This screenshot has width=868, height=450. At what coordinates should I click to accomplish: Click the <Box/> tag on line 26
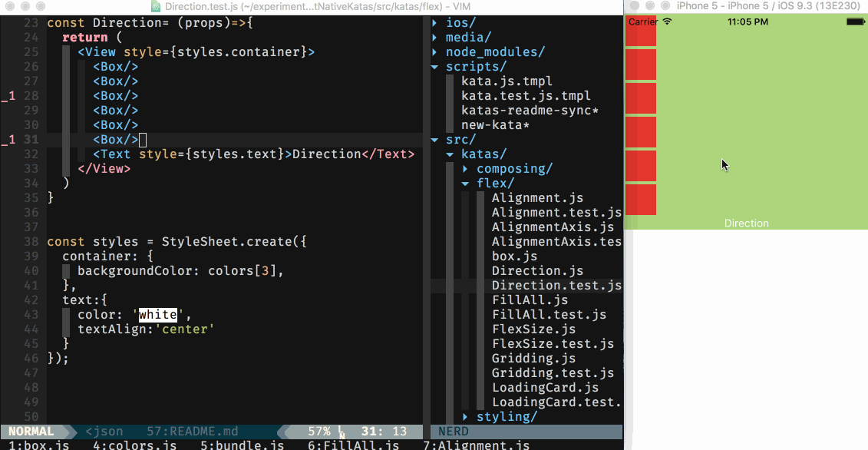pos(116,67)
